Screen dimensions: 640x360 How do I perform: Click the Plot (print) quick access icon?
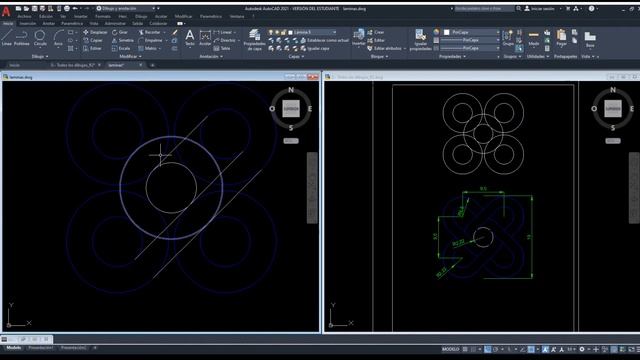pos(67,9)
